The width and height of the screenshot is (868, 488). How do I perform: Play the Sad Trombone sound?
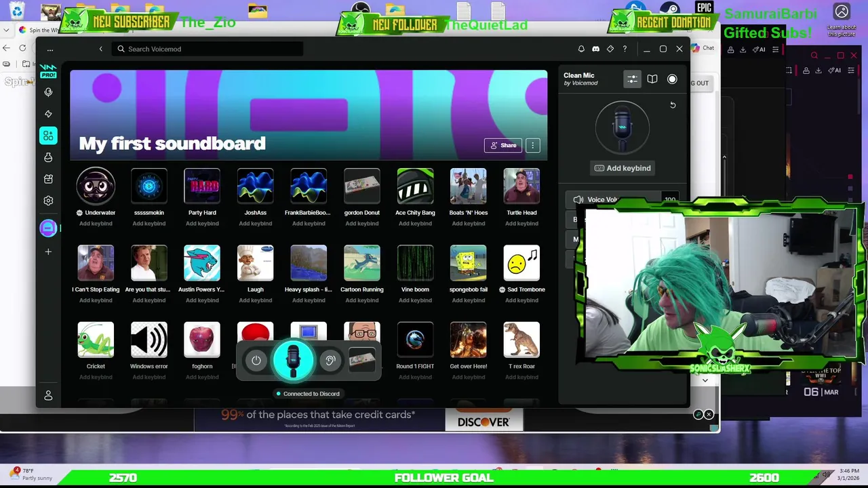[521, 263]
